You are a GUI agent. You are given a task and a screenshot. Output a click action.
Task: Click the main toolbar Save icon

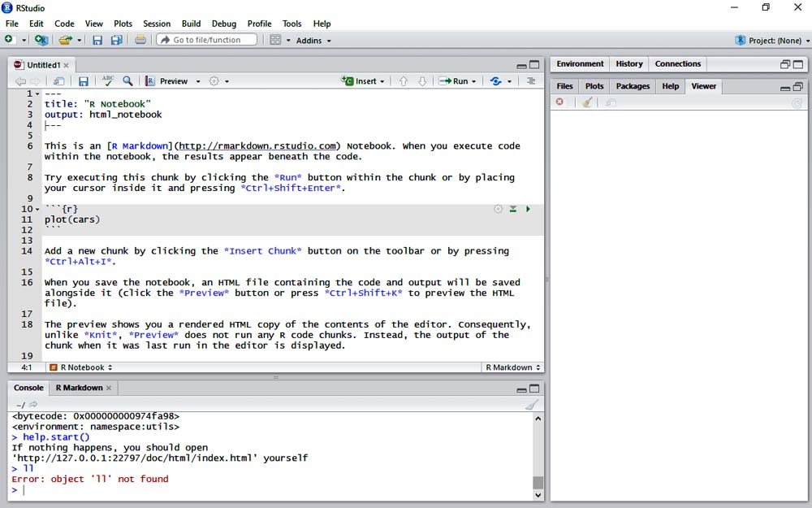tap(97, 40)
